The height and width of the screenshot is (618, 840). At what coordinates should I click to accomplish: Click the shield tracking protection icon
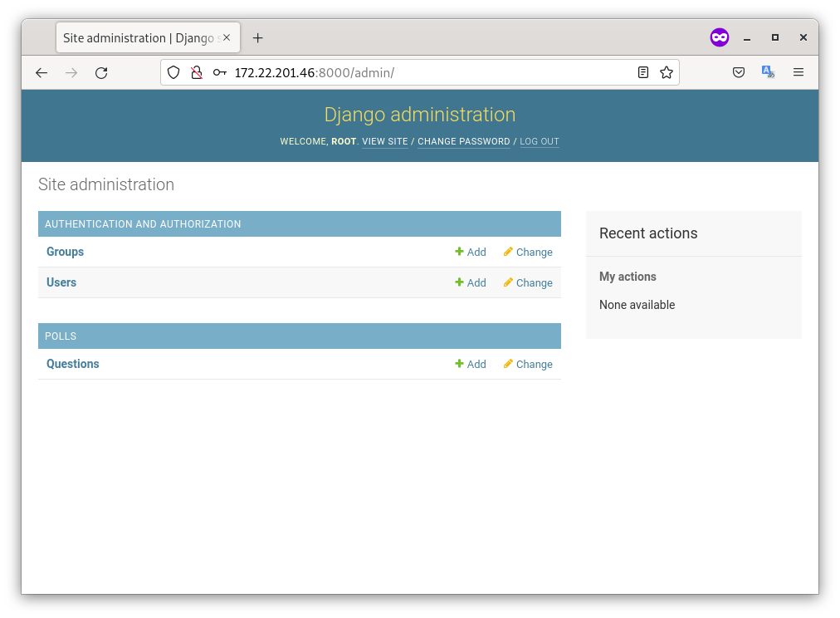pos(173,73)
